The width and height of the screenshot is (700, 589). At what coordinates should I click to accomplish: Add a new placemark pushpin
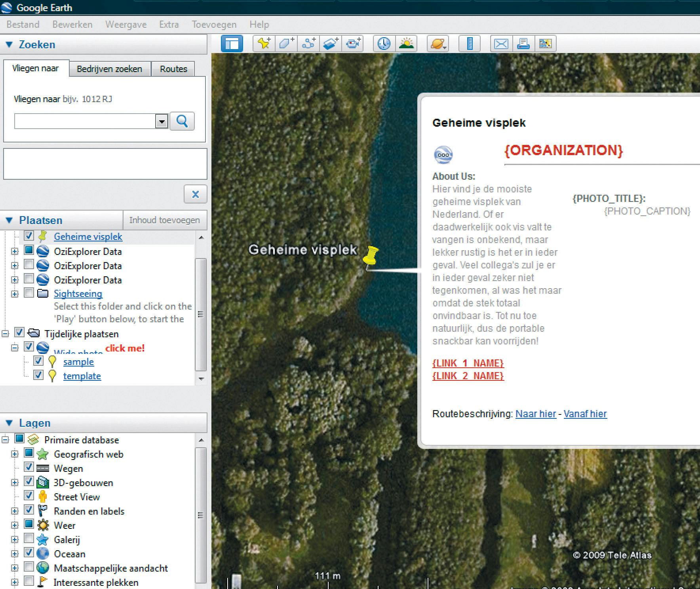pos(264,44)
